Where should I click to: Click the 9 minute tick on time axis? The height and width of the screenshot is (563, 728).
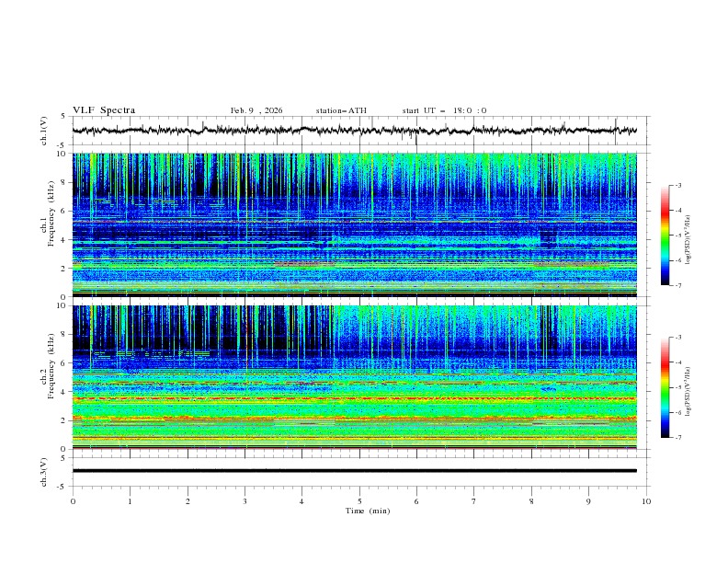[589, 501]
